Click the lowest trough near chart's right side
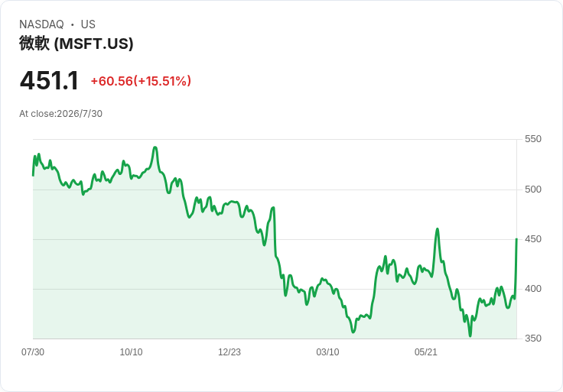Screen dimensions: 563x392 (x=470, y=336)
